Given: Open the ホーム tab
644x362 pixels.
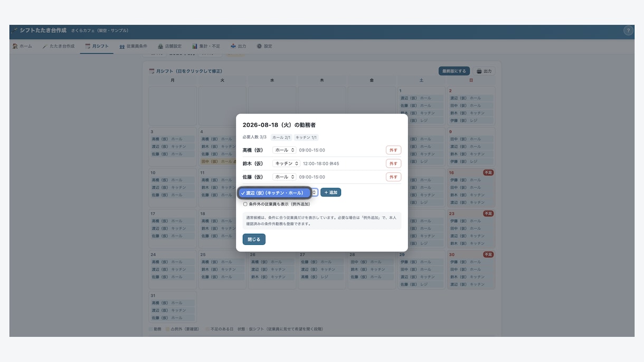Looking at the screenshot, I should (x=22, y=46).
